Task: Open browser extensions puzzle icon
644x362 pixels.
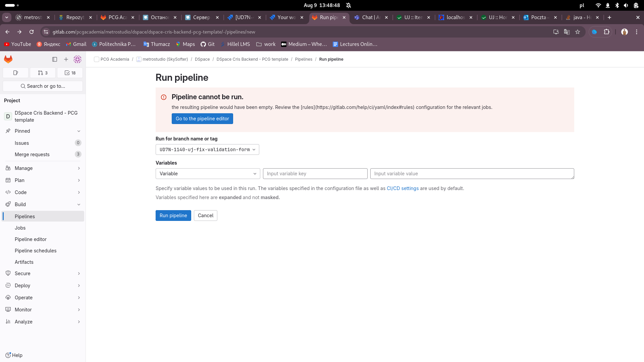Action: [606, 32]
